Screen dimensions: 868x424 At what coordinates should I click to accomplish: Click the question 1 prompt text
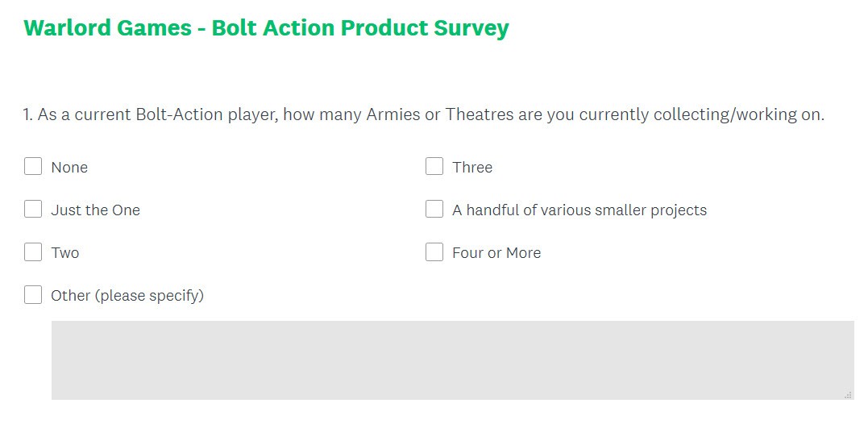click(423, 115)
